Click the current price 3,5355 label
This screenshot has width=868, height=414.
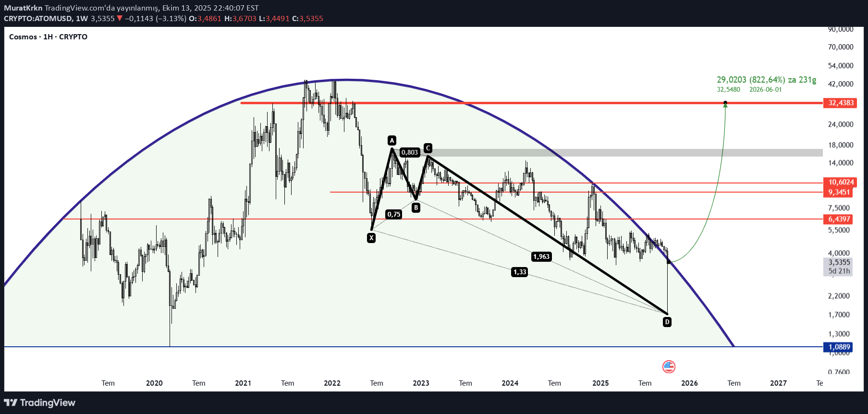coord(839,262)
